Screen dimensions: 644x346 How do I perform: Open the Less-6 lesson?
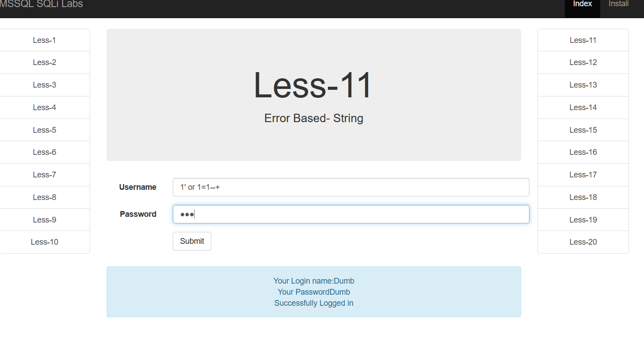[44, 152]
